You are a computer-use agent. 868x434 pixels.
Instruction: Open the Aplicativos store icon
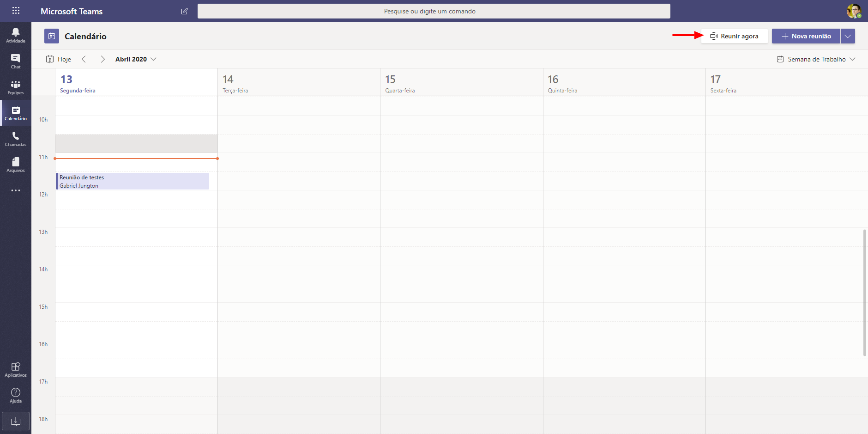point(16,369)
